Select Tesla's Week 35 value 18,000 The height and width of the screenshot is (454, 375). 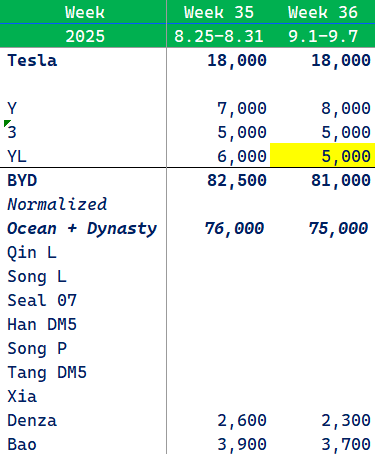coord(237,60)
